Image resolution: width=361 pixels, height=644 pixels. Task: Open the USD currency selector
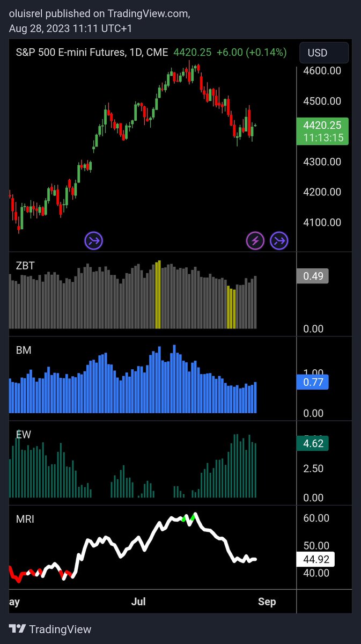pos(324,53)
